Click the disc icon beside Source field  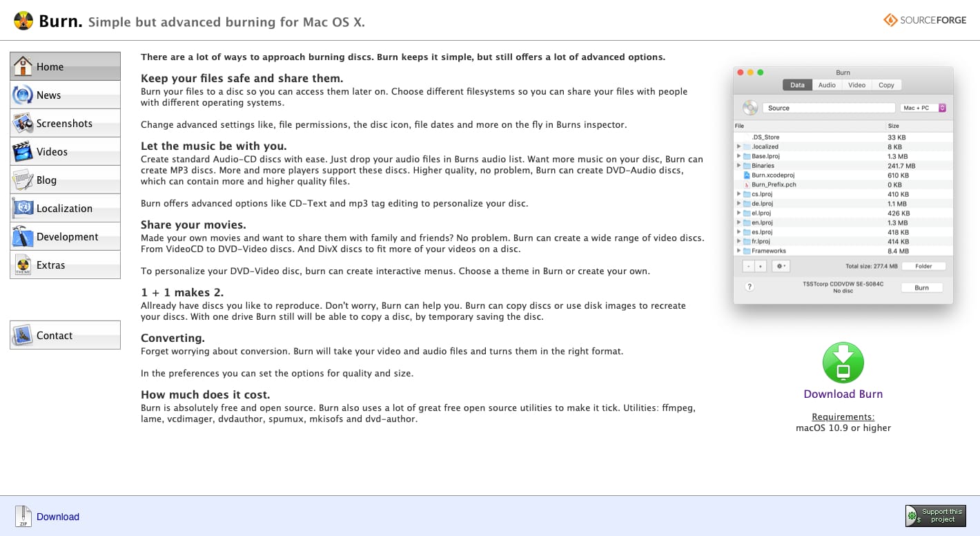[x=749, y=108]
